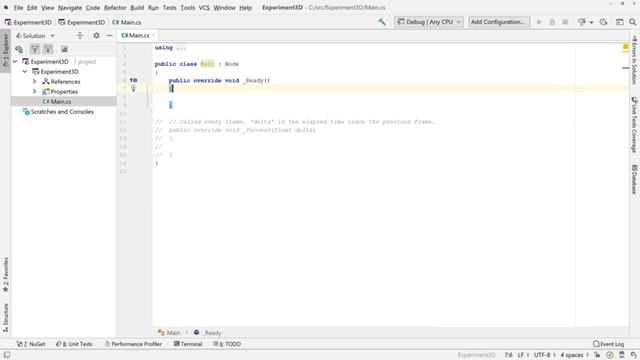
Task: Toggle the scroll-from-source button in the explorer toolbar
Action: point(35,49)
